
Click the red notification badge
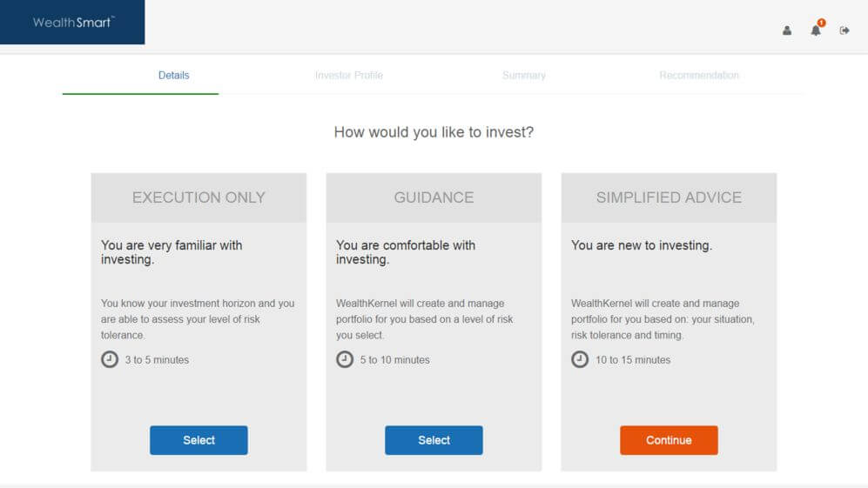821,23
